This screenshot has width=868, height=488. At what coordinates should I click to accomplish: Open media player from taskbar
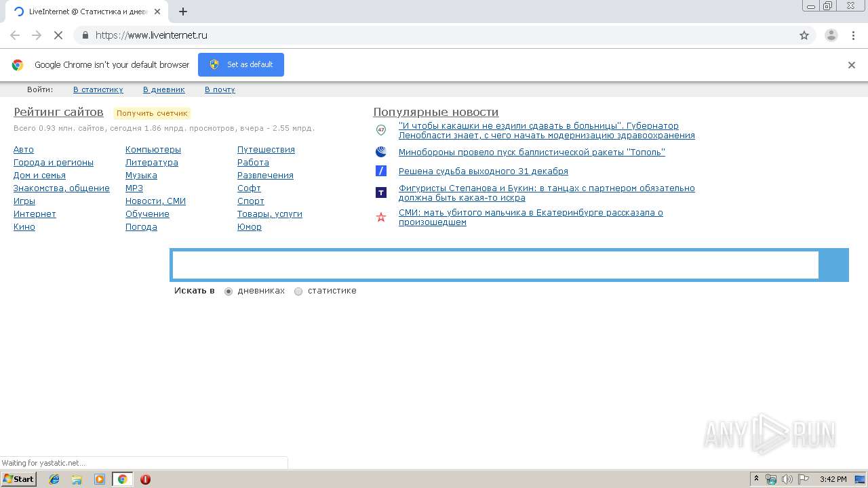(100, 479)
